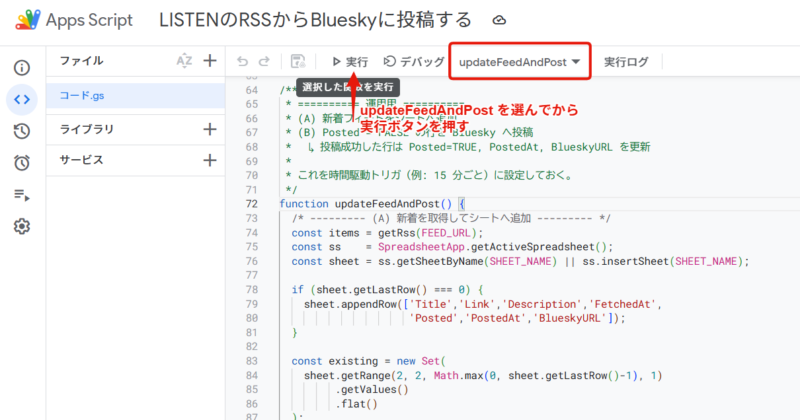This screenshot has height=420, width=800.
Task: Open Project Settings gear icon
Action: pyautogui.click(x=21, y=226)
